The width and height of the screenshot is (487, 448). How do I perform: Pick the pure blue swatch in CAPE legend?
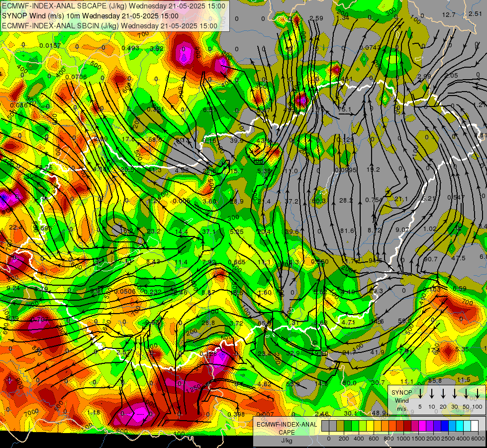coord(444,426)
